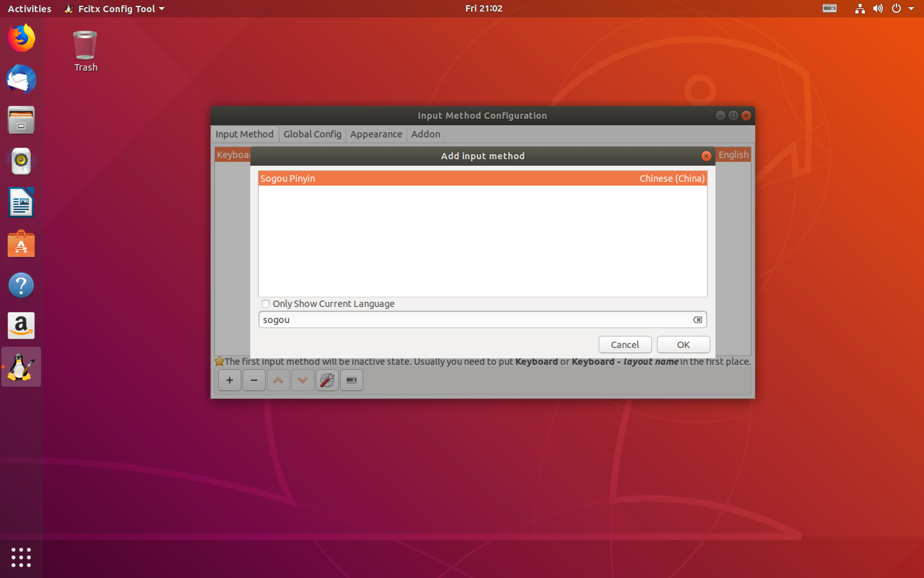Open the clock showing Fri 21:02
The image size is (924, 578).
tap(484, 8)
